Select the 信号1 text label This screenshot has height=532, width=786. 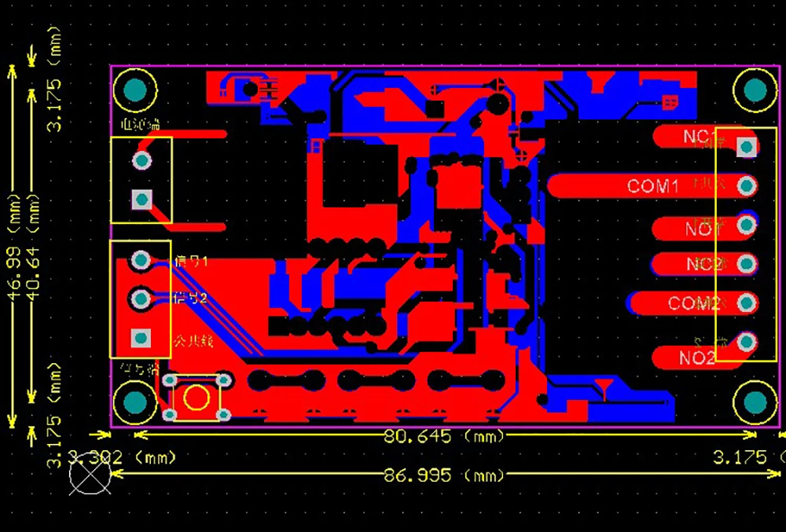pos(190,261)
